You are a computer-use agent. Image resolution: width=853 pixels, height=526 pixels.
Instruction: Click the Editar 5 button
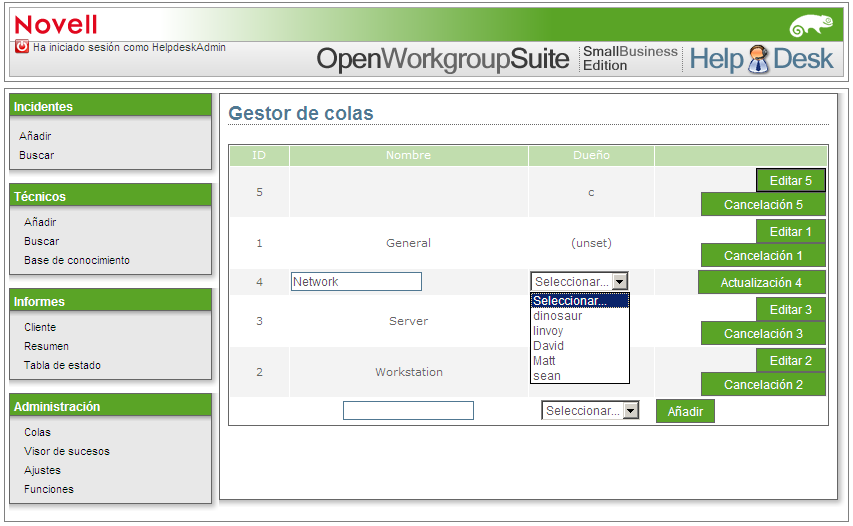(790, 181)
